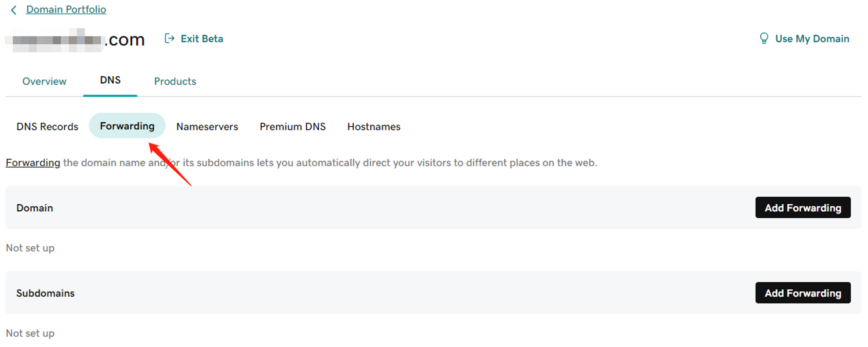Open the Products tab
The width and height of the screenshot is (868, 347).
175,81
